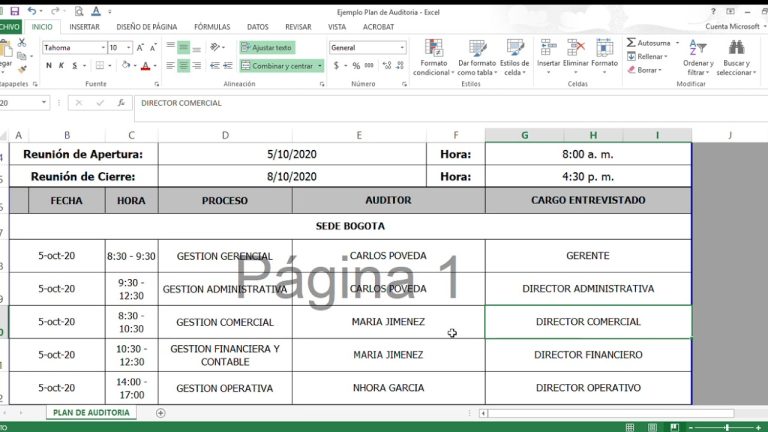The image size is (768, 432).
Task: Open Buscar y seleccionar binoculars icon
Action: (x=736, y=58)
